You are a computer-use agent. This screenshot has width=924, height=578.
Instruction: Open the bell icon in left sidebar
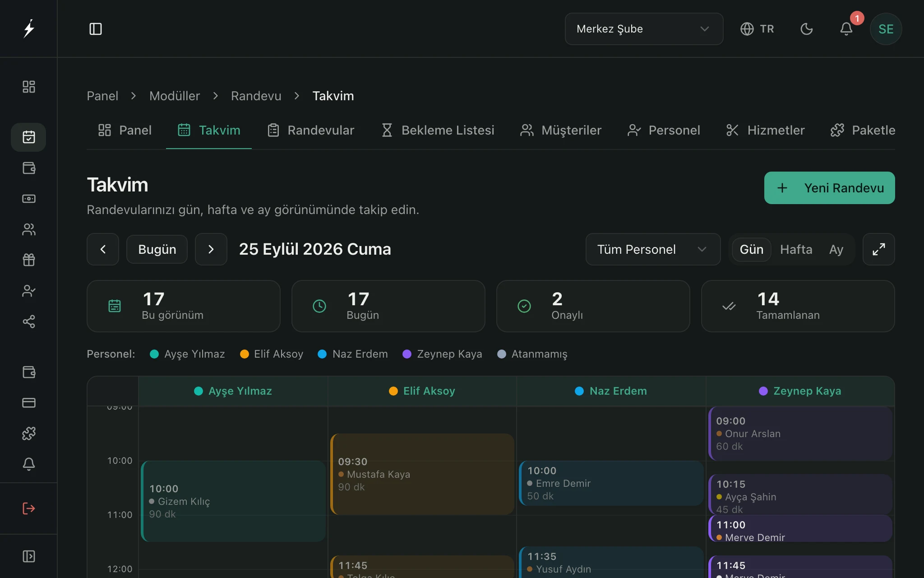(29, 464)
